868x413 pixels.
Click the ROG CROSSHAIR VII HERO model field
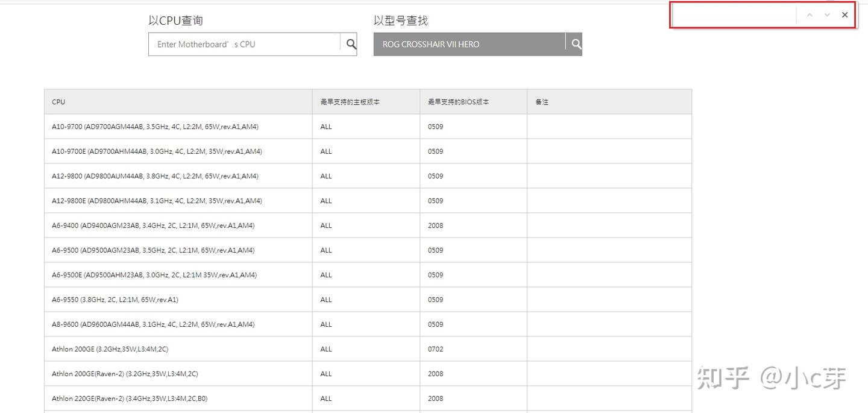click(x=469, y=44)
